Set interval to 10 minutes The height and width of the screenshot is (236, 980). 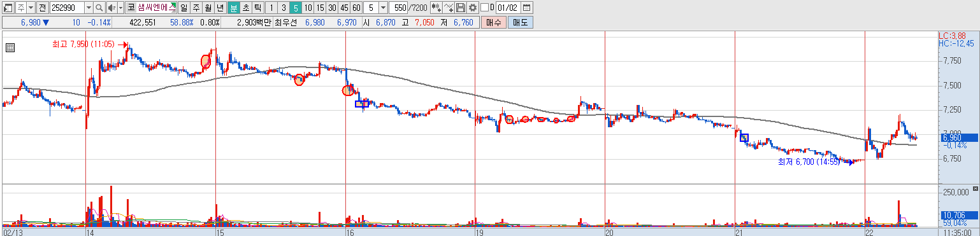coord(308,8)
